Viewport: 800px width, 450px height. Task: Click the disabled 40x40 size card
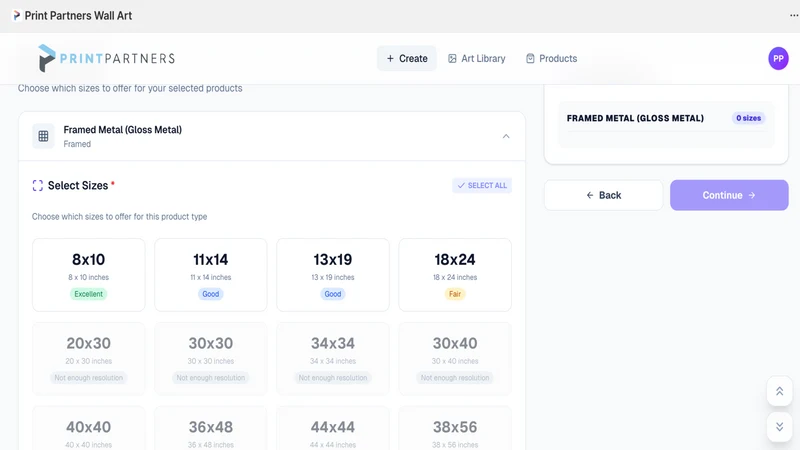point(89,428)
